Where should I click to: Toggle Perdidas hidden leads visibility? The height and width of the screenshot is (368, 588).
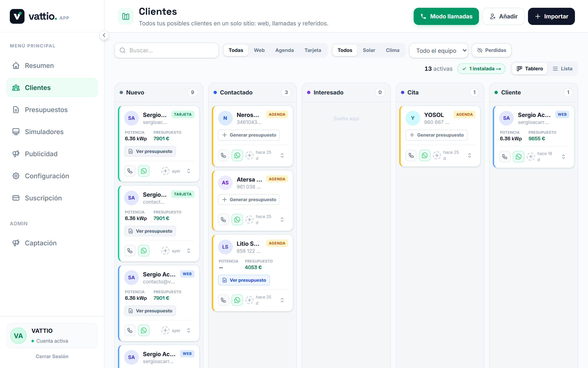pos(491,50)
